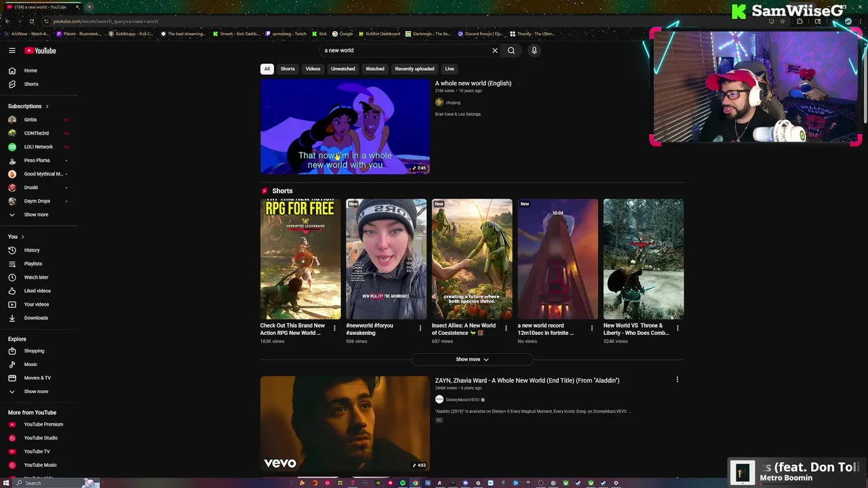Open the Windows Start menu
This screenshot has height=488, width=868.
point(6,483)
